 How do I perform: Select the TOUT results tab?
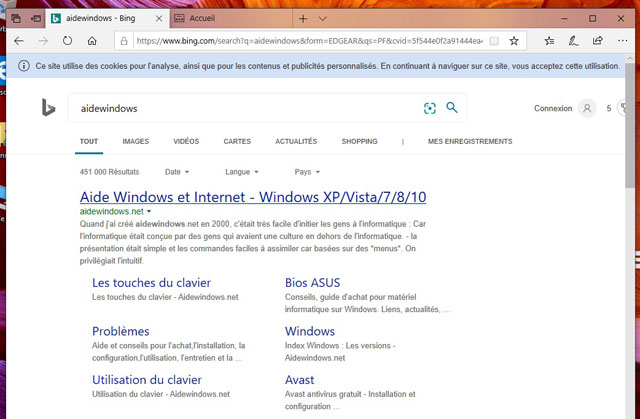tap(89, 142)
